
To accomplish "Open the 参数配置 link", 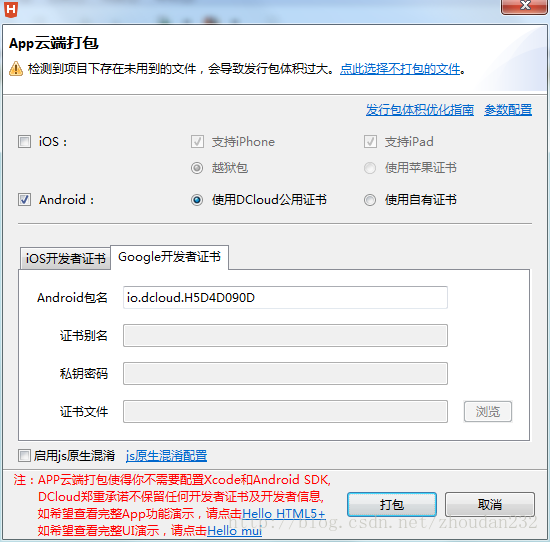I will (508, 110).
